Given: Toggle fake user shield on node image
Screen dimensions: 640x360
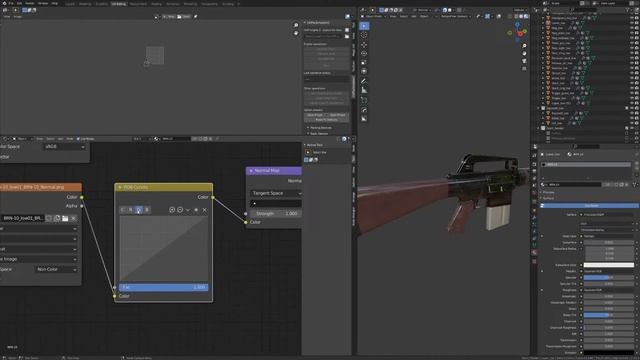Looking at the screenshot, I should [49, 218].
